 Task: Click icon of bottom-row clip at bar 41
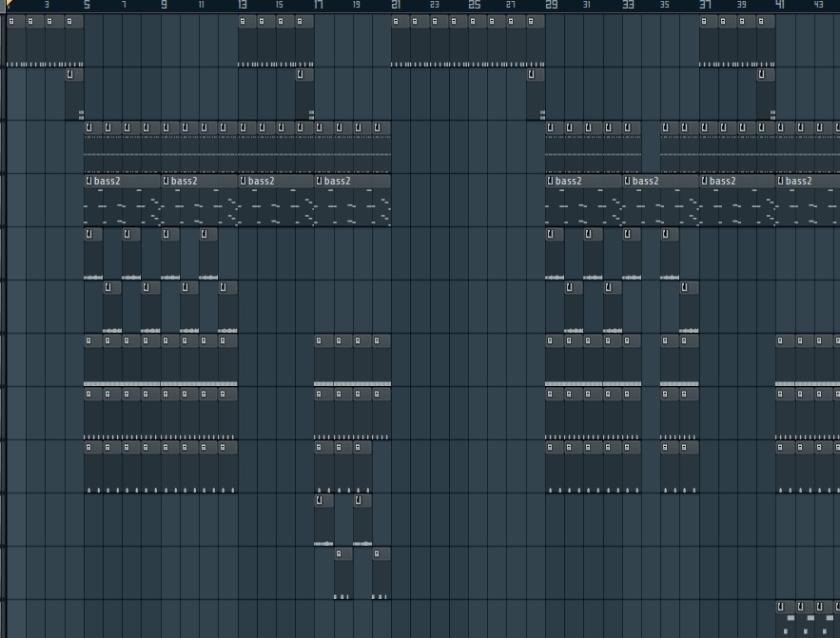click(781, 607)
